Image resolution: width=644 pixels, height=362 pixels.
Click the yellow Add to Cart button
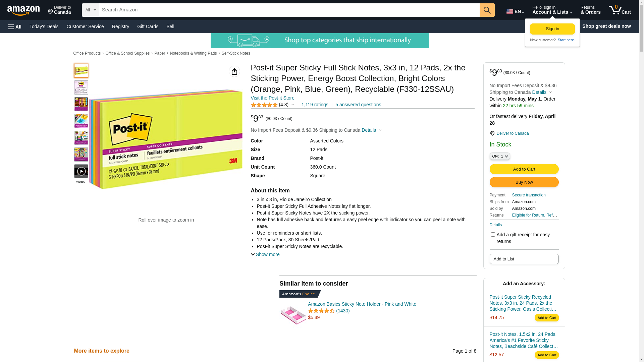(x=524, y=169)
